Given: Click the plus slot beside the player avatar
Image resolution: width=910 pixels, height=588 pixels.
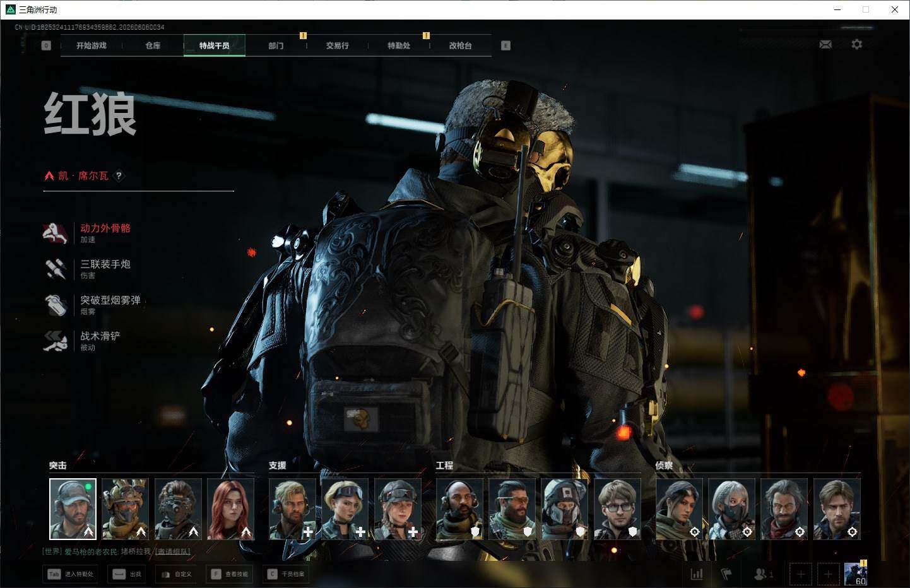Looking at the screenshot, I should (828, 574).
